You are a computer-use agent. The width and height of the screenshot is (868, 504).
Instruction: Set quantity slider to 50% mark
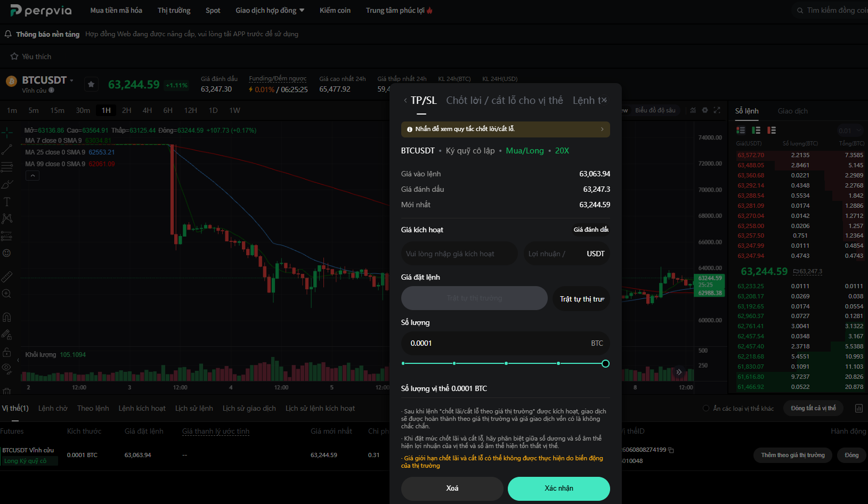tap(506, 363)
